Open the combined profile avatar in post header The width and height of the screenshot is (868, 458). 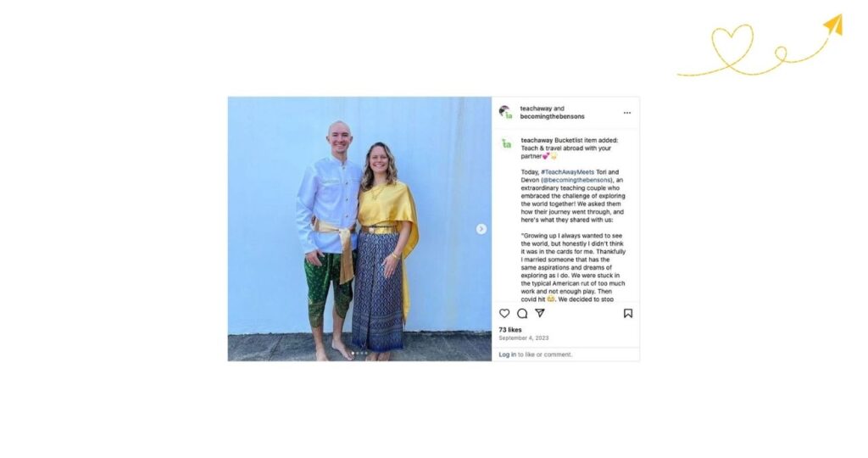pyautogui.click(x=505, y=113)
